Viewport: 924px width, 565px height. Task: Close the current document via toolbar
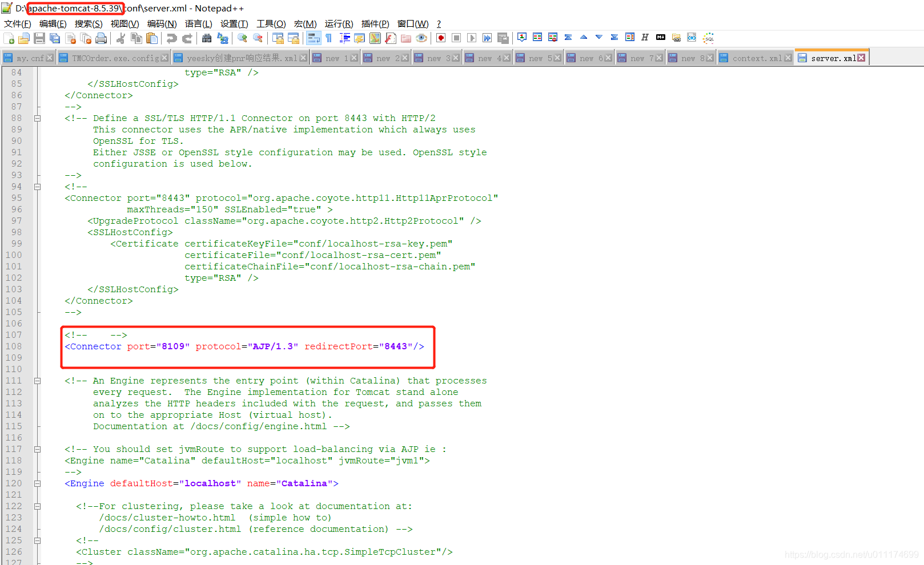[x=70, y=38]
